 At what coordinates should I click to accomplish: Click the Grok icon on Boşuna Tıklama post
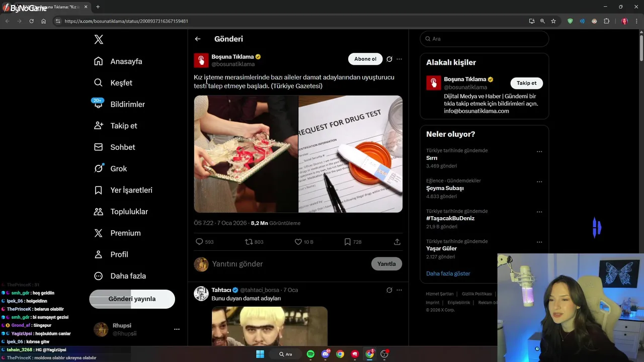(389, 59)
